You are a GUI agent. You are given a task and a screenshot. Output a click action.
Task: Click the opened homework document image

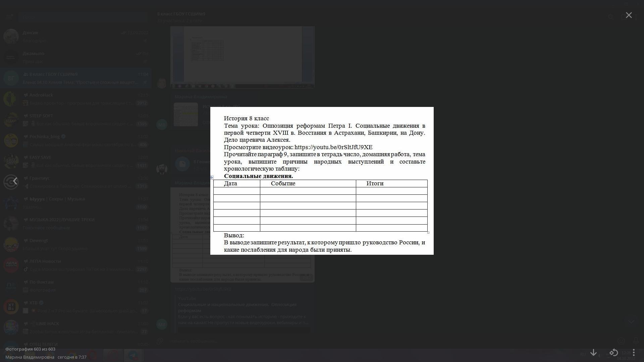tap(322, 181)
